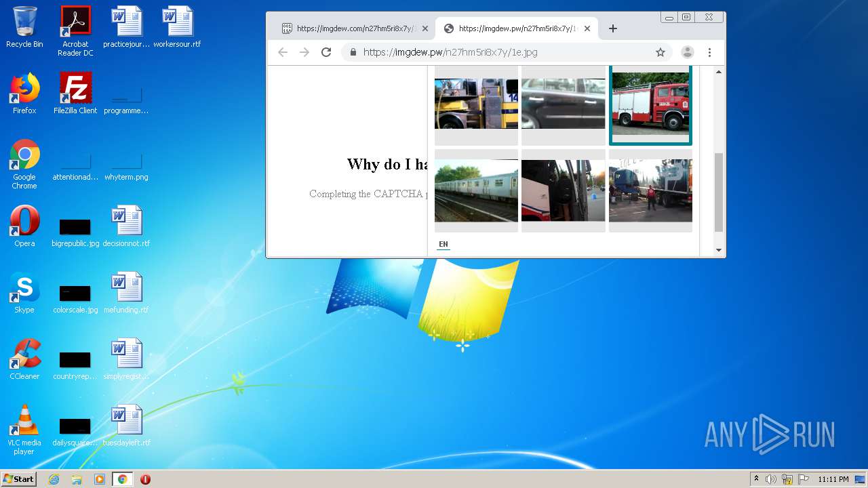Click the vertical scrollbar thumb
The image size is (868, 488).
719,192
